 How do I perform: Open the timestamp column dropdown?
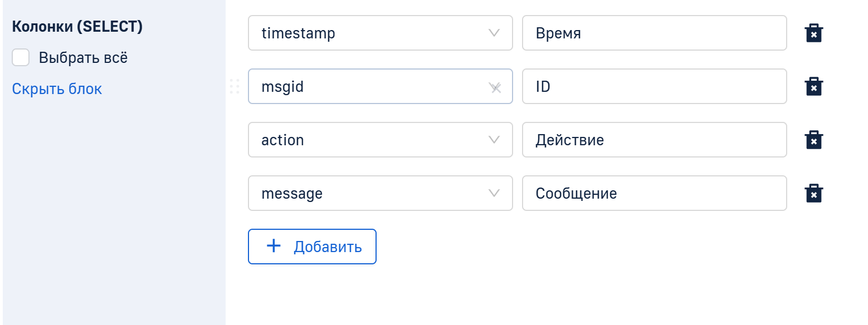click(379, 33)
